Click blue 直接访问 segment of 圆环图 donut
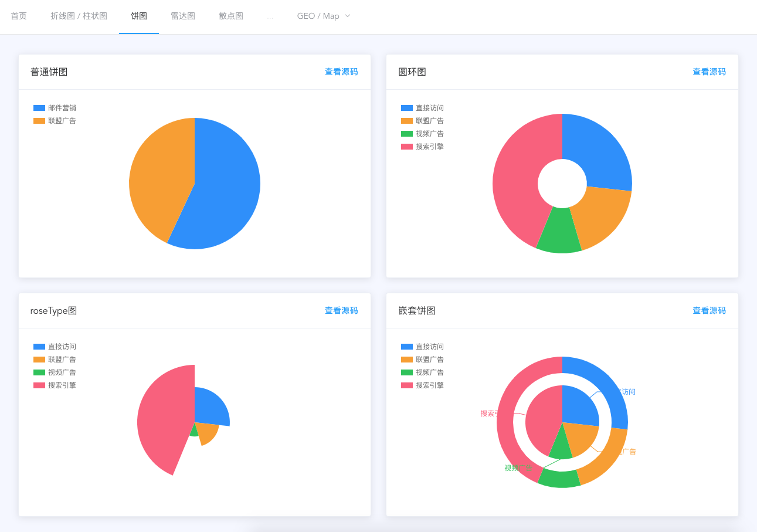The image size is (757, 532). (x=598, y=153)
